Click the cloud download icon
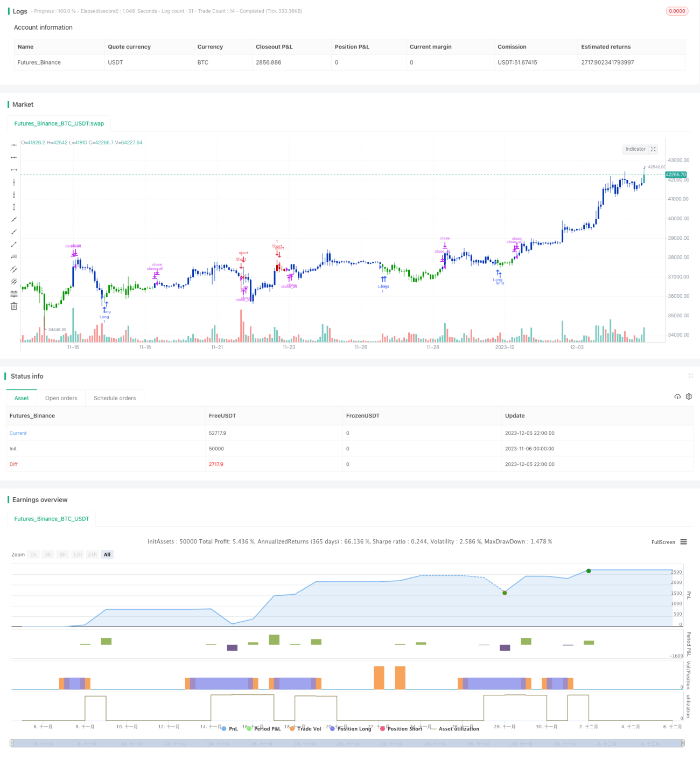 point(677,396)
